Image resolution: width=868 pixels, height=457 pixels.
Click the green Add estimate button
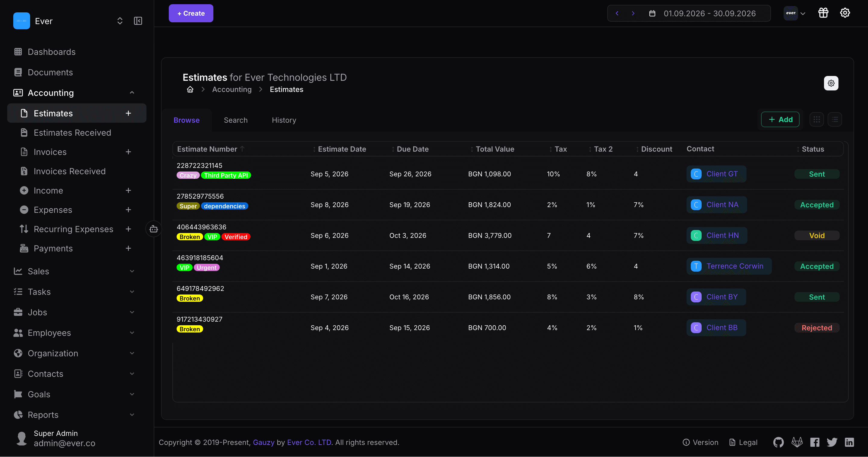pos(780,119)
